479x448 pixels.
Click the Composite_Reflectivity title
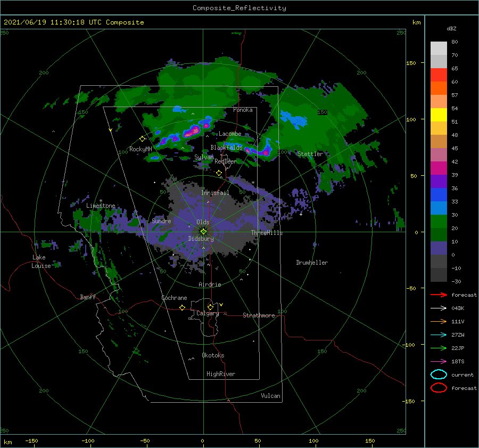pos(240,8)
